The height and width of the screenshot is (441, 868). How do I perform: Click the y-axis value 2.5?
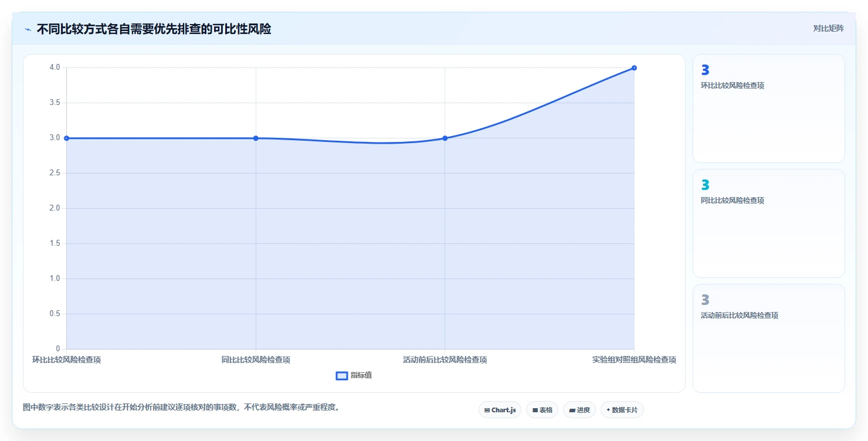point(55,173)
